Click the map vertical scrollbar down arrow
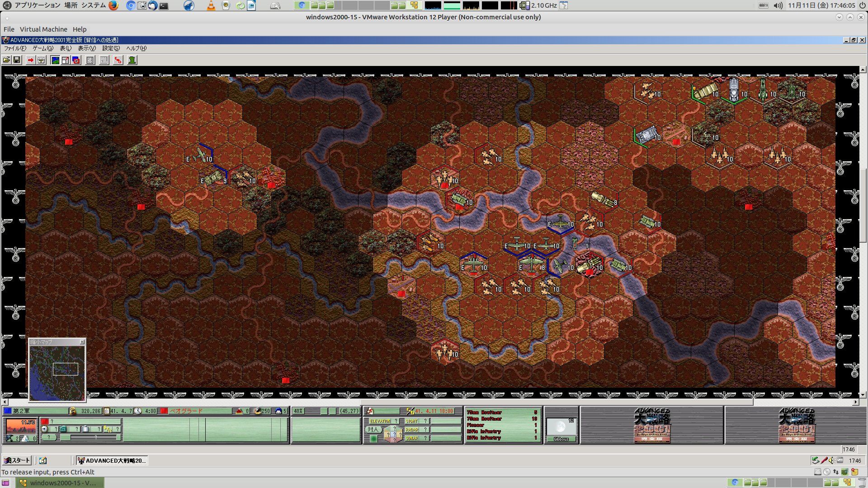This screenshot has width=868, height=488. (x=863, y=395)
